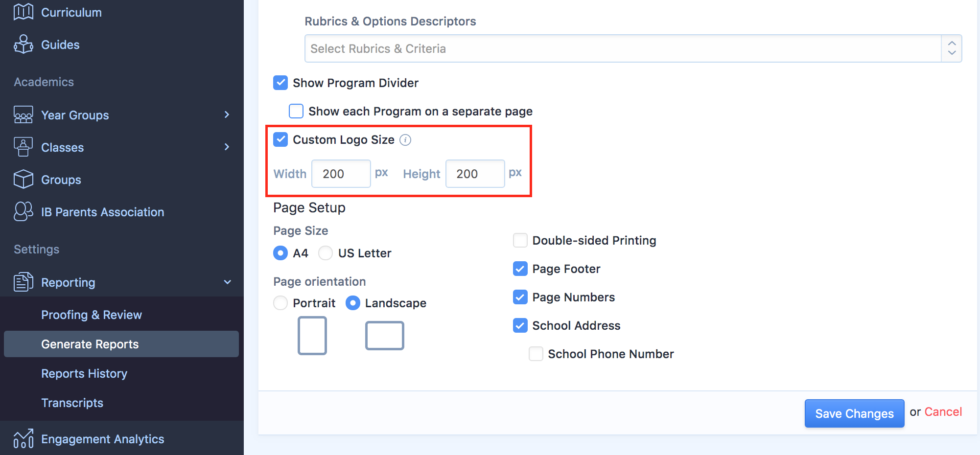Open Reports History in sidebar
The image size is (980, 455).
[x=84, y=373]
